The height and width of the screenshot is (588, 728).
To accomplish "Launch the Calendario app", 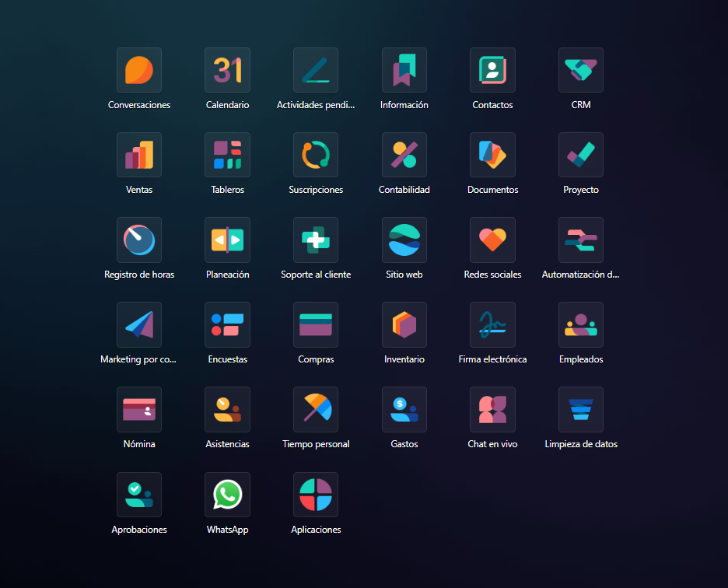I will [227, 70].
